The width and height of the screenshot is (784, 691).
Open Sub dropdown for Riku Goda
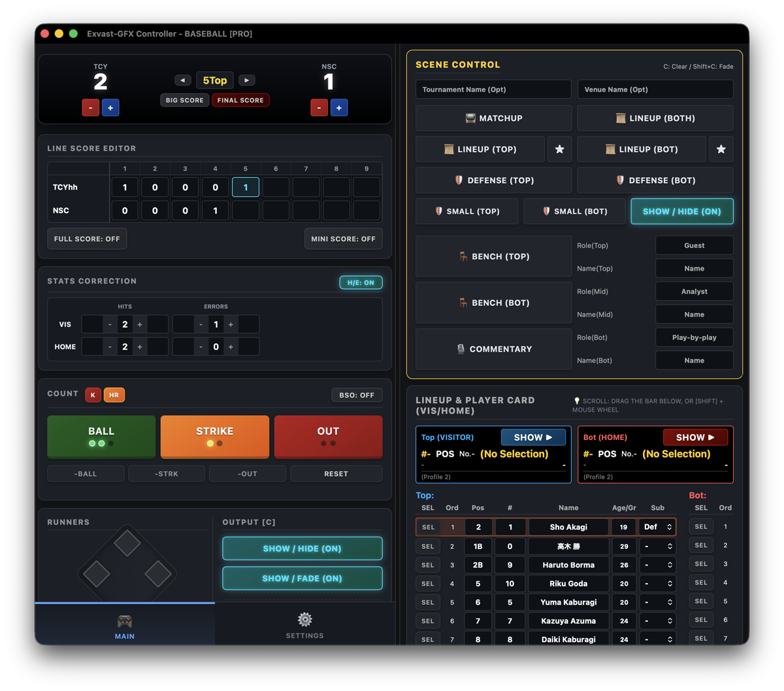tap(657, 584)
